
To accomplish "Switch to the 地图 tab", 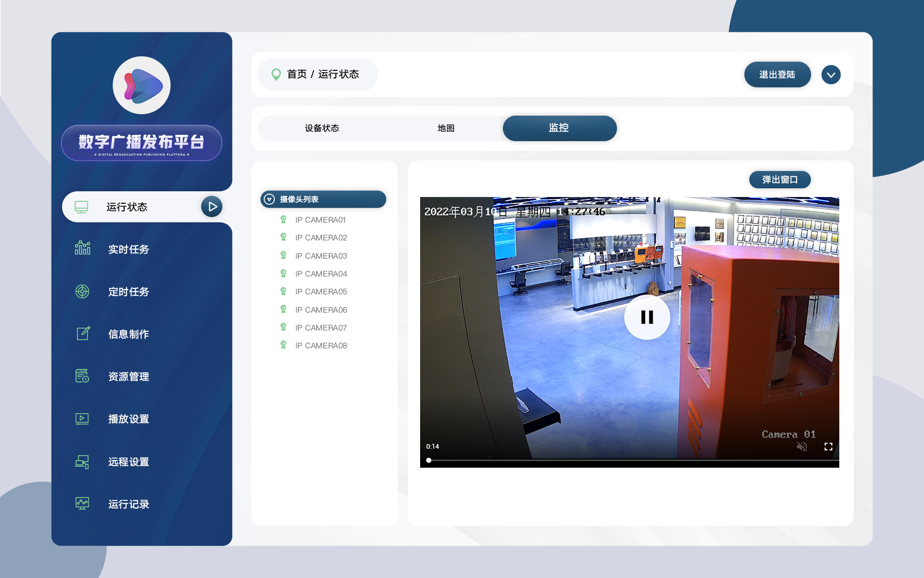I will tap(446, 128).
